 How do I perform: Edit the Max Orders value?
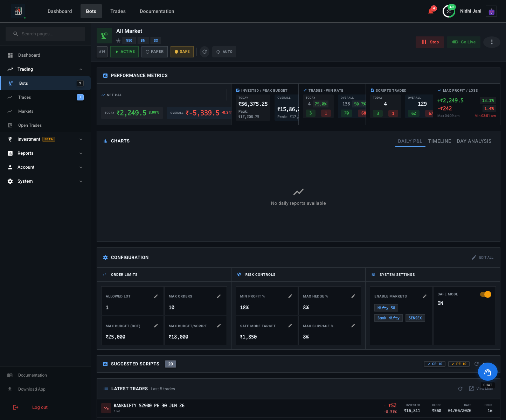(219, 296)
